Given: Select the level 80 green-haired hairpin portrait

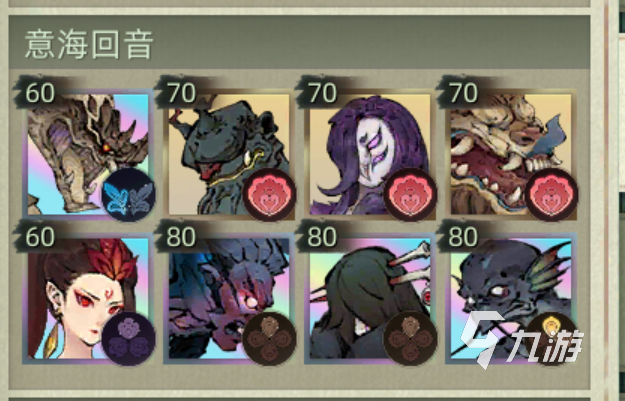Looking at the screenshot, I should (x=370, y=299).
